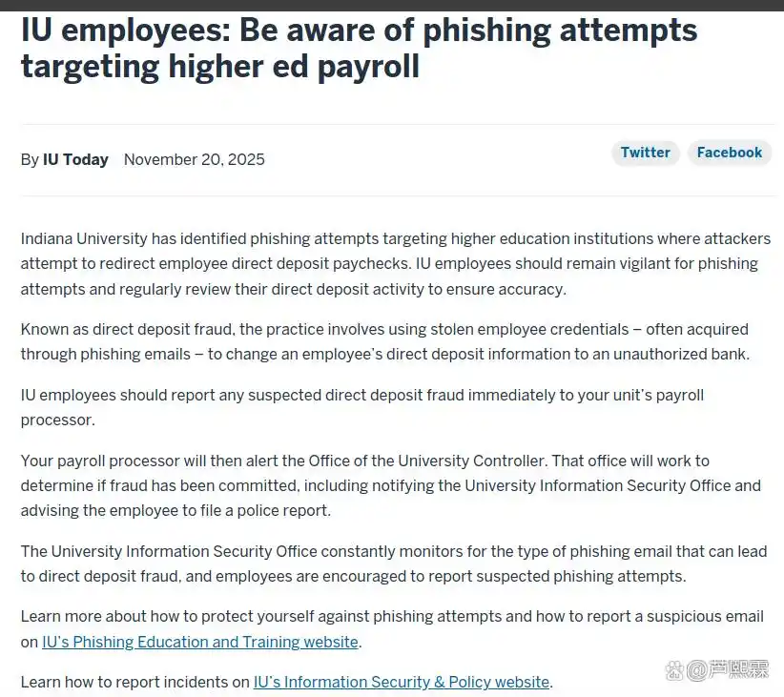Image resolution: width=784 pixels, height=697 pixels.
Task: Open IU's Phishing Education and Training website link
Action: 200,642
